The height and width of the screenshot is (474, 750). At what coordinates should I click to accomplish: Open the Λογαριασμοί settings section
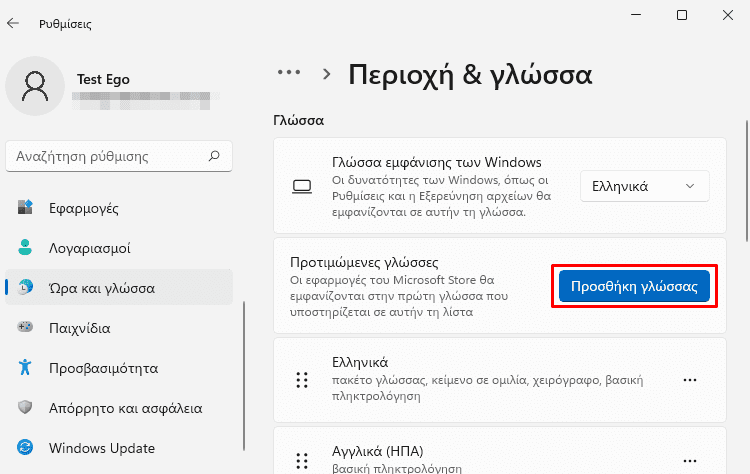pyautogui.click(x=119, y=248)
